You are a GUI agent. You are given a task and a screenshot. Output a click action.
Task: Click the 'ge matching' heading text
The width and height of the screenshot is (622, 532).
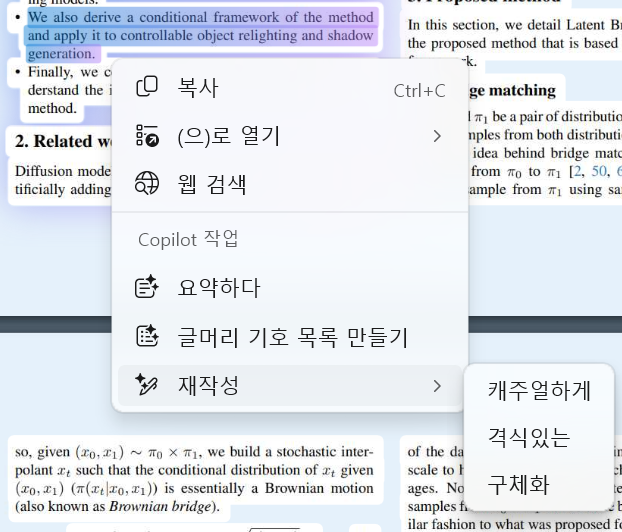[513, 90]
